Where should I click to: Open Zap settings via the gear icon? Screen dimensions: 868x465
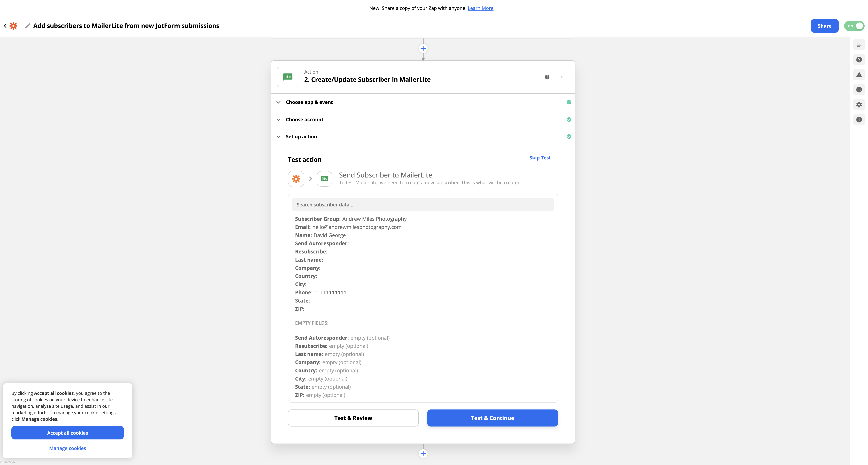859,104
